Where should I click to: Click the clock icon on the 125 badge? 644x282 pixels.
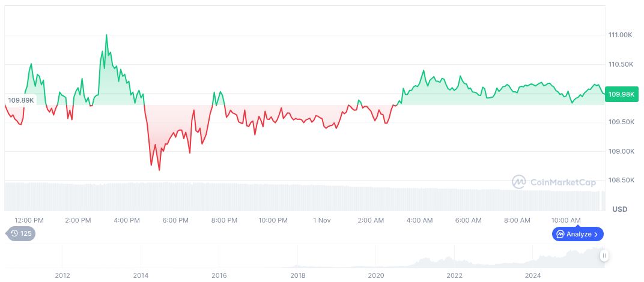[13, 233]
